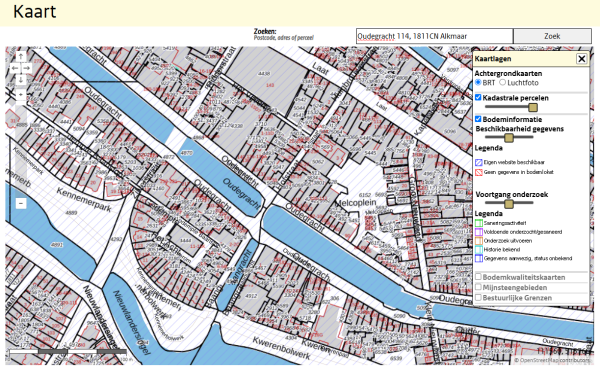
Task: Adjust Voortgang onderzoek opacity slider
Action: (x=509, y=204)
